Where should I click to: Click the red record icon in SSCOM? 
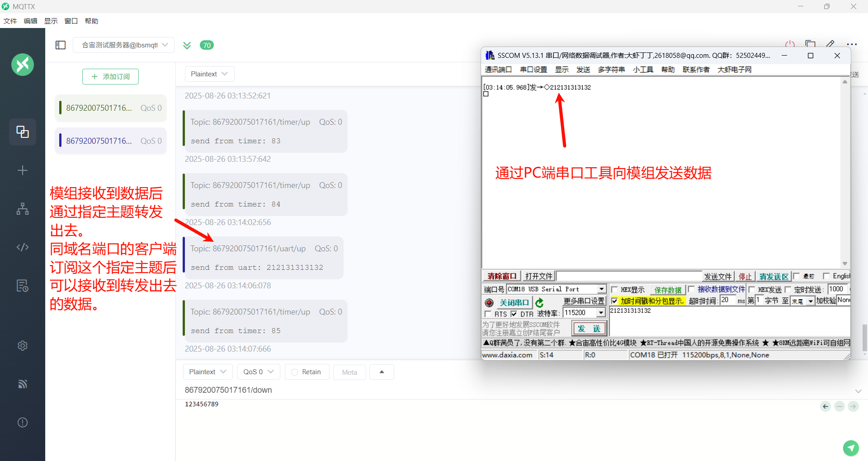[x=489, y=303]
